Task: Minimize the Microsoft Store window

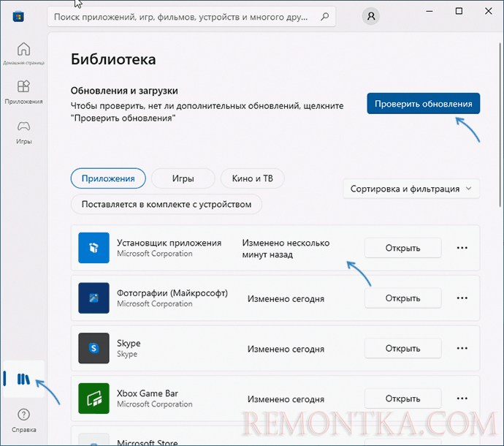Action: click(x=429, y=11)
